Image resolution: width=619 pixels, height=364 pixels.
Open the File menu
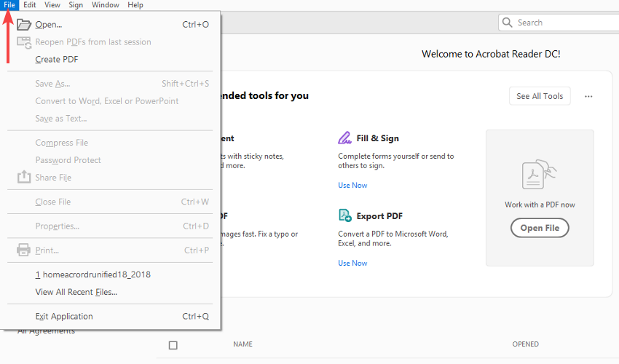click(x=9, y=5)
